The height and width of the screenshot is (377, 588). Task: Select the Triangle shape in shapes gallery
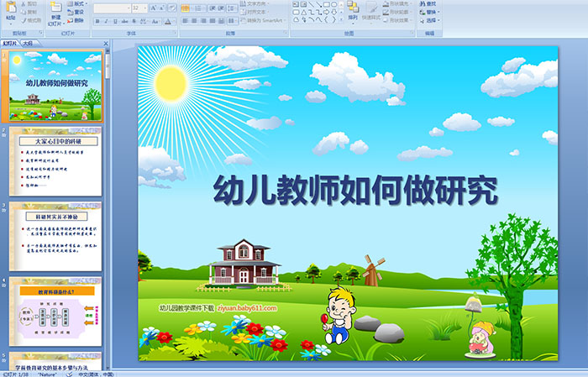coord(304,13)
